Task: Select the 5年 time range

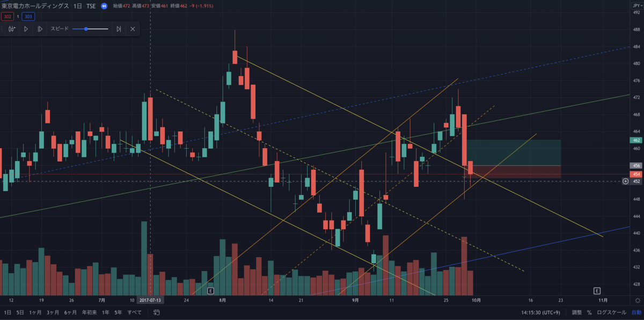Action: [x=118, y=312]
